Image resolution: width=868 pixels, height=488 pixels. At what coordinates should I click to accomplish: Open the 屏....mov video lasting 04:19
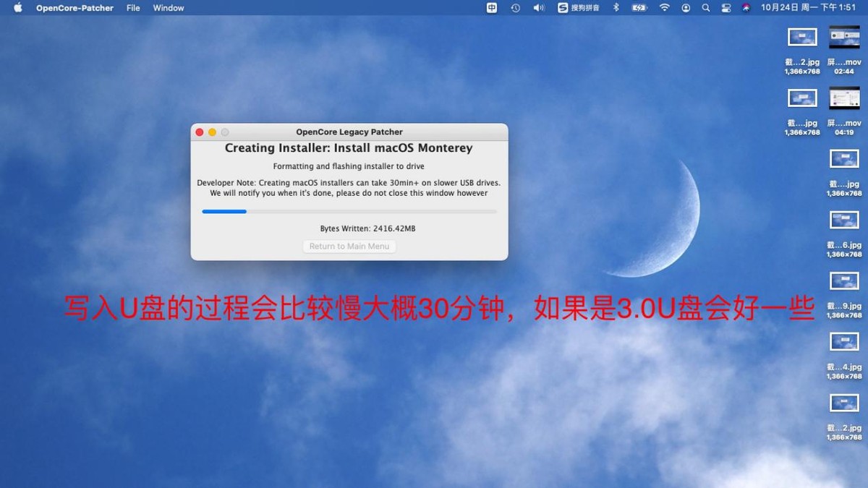(843, 97)
